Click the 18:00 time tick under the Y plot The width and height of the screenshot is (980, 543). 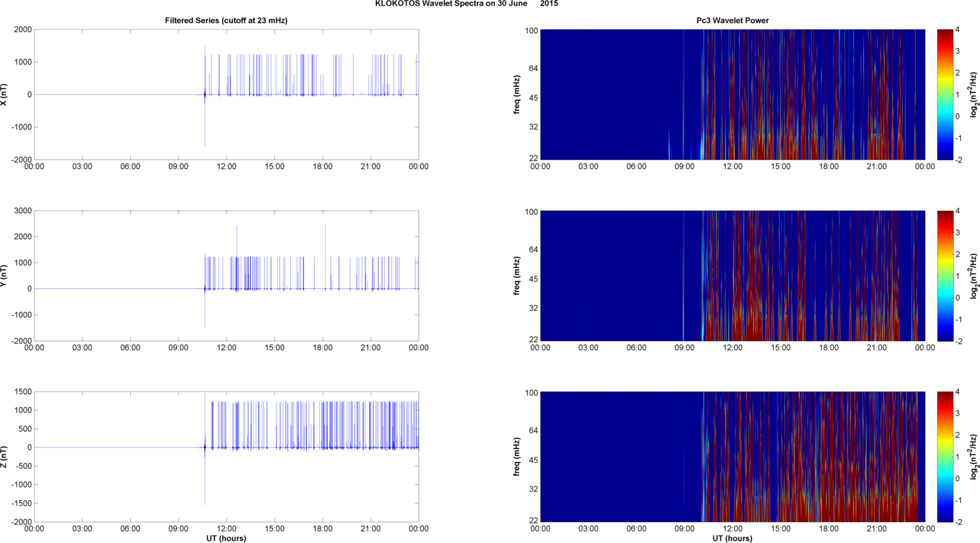click(x=323, y=348)
